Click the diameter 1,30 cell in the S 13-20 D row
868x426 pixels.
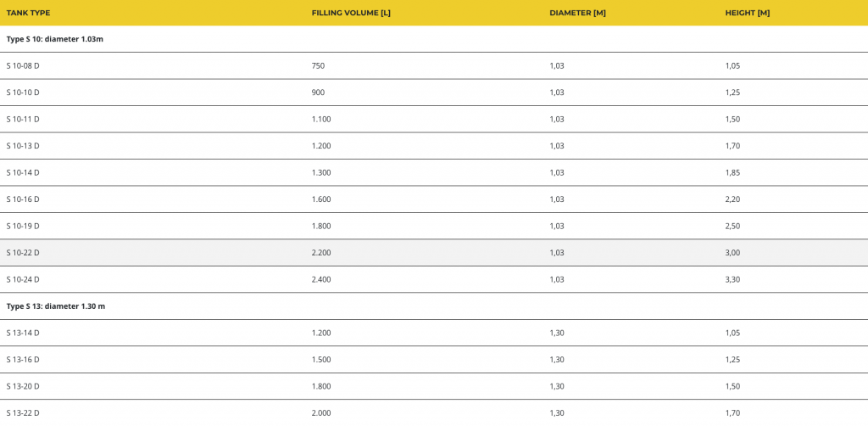click(557, 386)
